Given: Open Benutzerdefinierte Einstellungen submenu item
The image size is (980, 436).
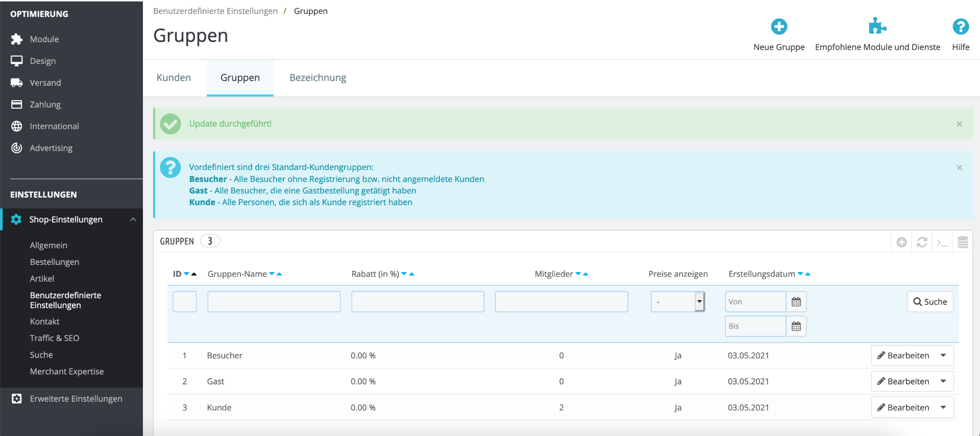Looking at the screenshot, I should pyautogui.click(x=65, y=300).
